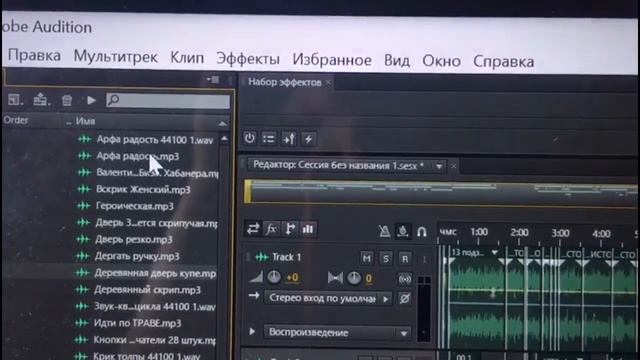Image resolution: width=640 pixels, height=360 pixels.
Task: Open the Правка menu
Action: click(x=34, y=56)
